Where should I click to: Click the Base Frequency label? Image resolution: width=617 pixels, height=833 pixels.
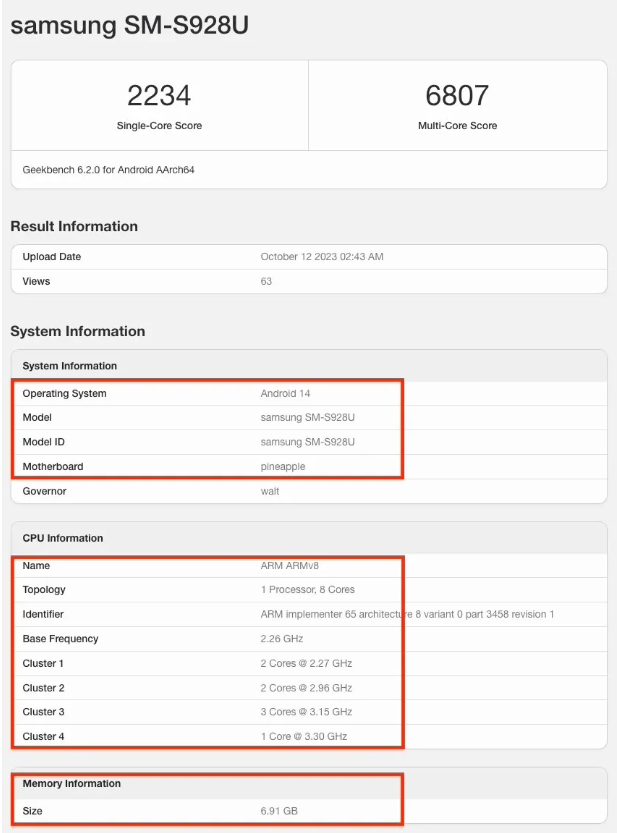pyautogui.click(x=61, y=639)
